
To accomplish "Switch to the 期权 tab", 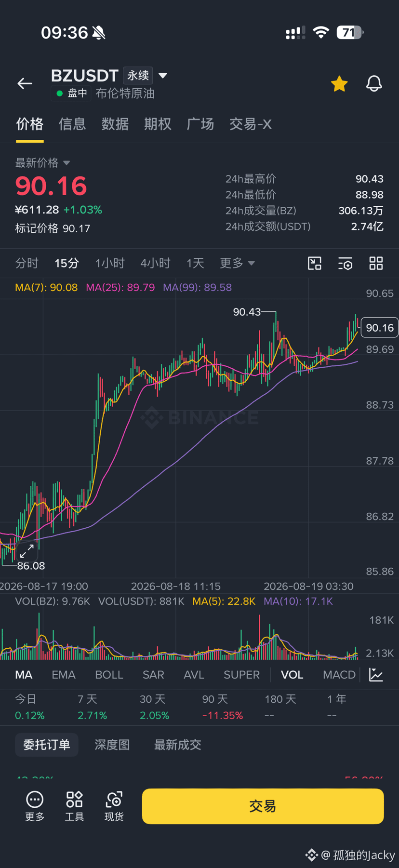I will point(158,124).
